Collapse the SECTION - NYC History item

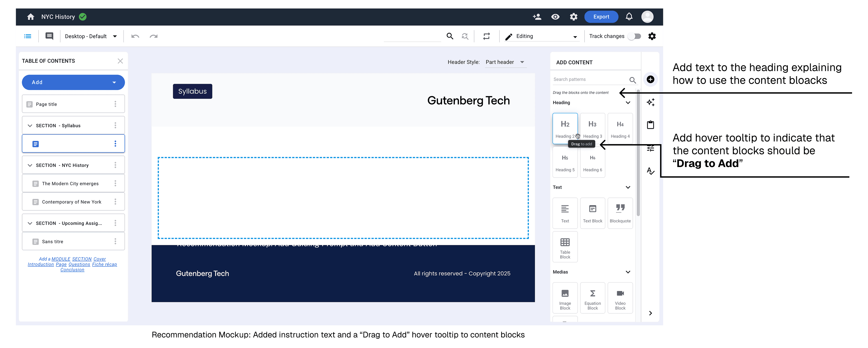point(30,165)
